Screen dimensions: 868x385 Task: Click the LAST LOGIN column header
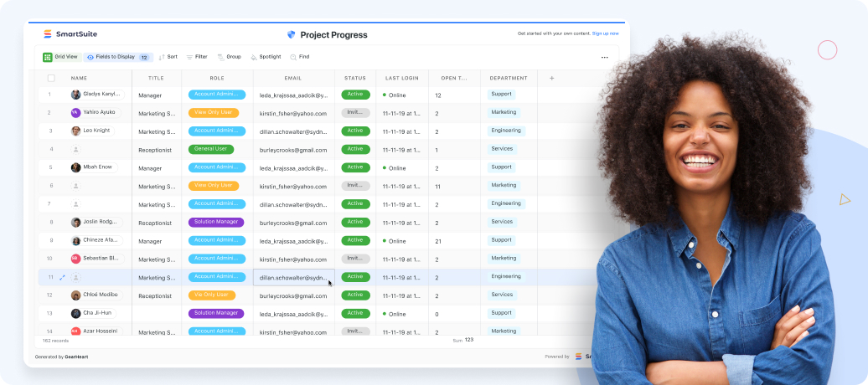tap(402, 79)
